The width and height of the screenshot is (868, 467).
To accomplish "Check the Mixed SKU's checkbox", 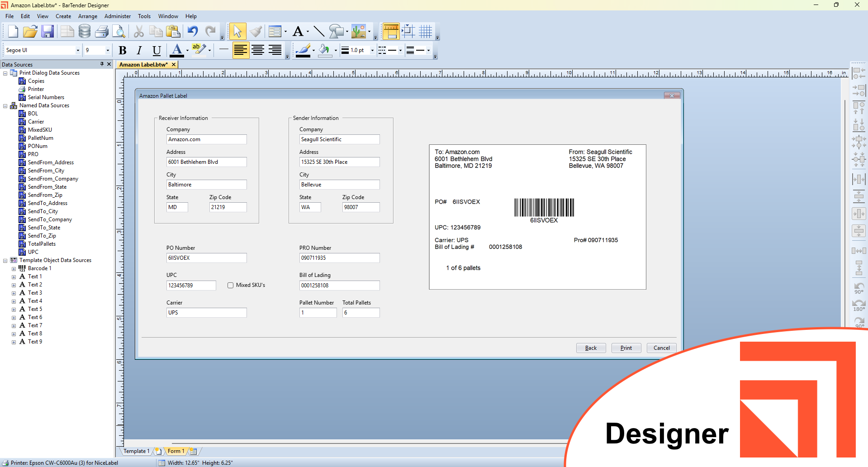I will click(x=231, y=286).
